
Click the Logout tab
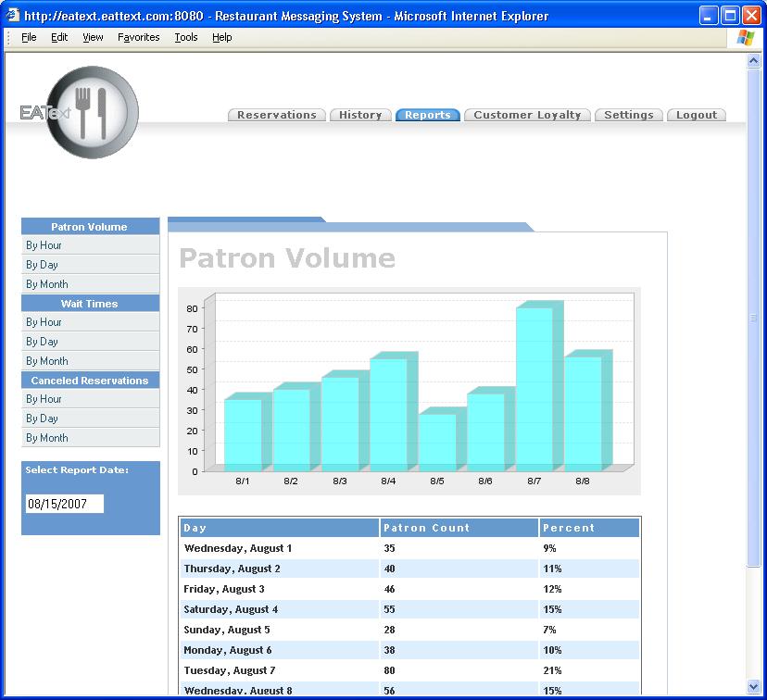coord(696,115)
